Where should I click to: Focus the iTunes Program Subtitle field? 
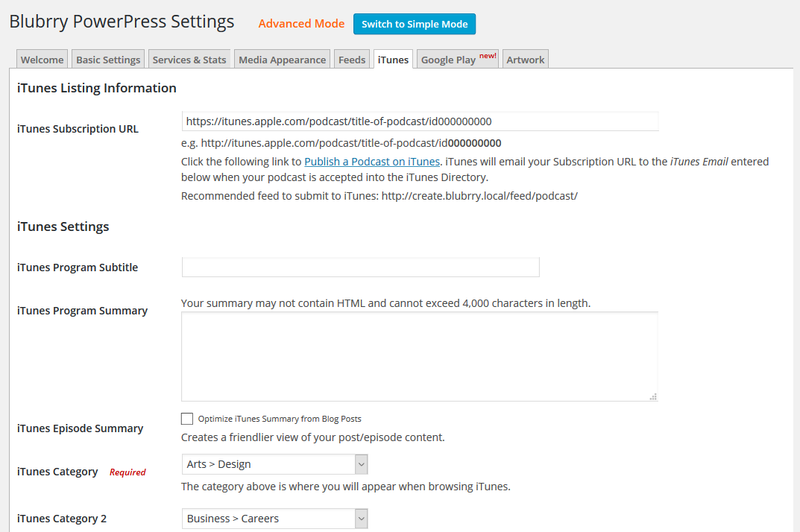(360, 267)
